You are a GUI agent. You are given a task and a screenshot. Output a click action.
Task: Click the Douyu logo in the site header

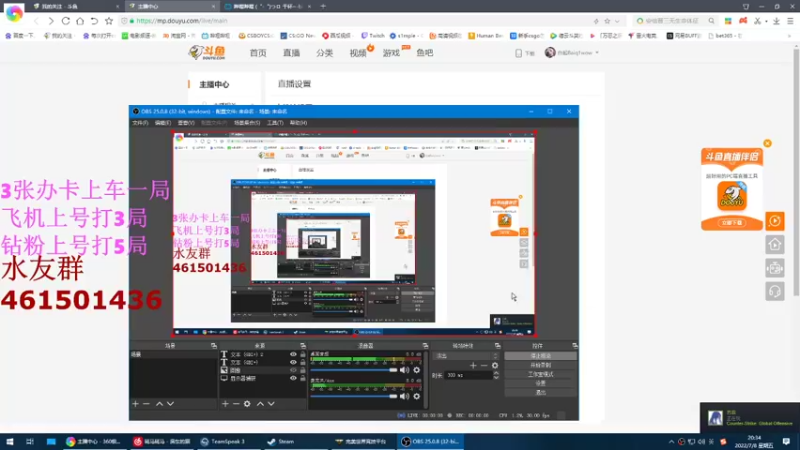(207, 52)
